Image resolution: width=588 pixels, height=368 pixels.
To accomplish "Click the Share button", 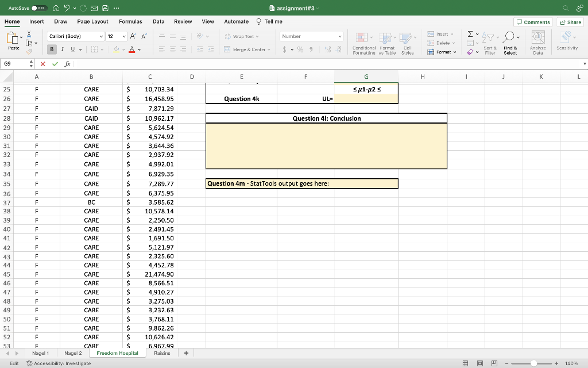I will click(x=570, y=22).
